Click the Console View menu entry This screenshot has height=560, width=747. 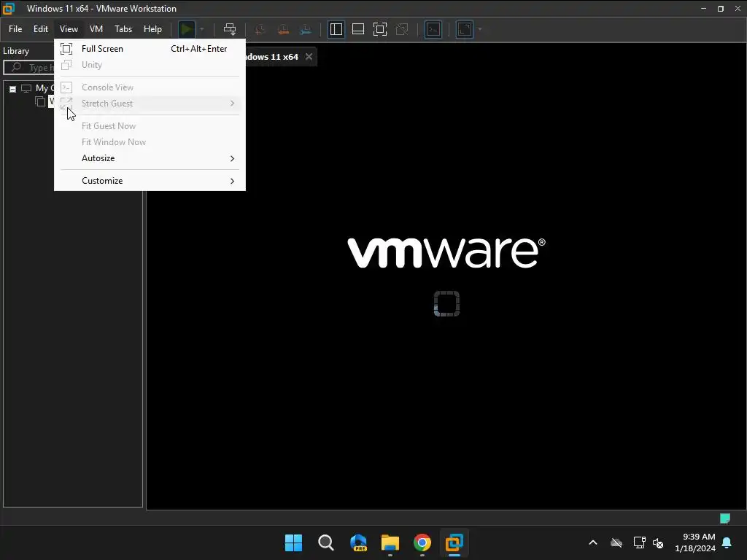(x=150, y=87)
